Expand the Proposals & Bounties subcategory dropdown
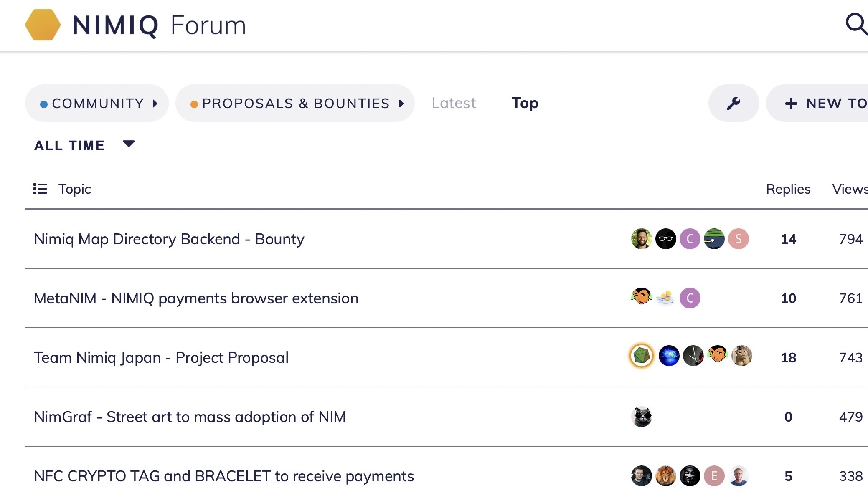Viewport: 868px width, 488px height. click(x=295, y=103)
